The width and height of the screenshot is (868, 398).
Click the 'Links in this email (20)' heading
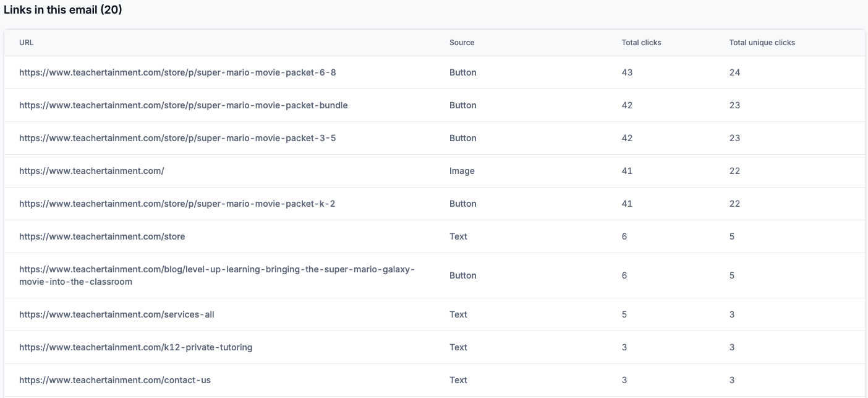coord(63,10)
